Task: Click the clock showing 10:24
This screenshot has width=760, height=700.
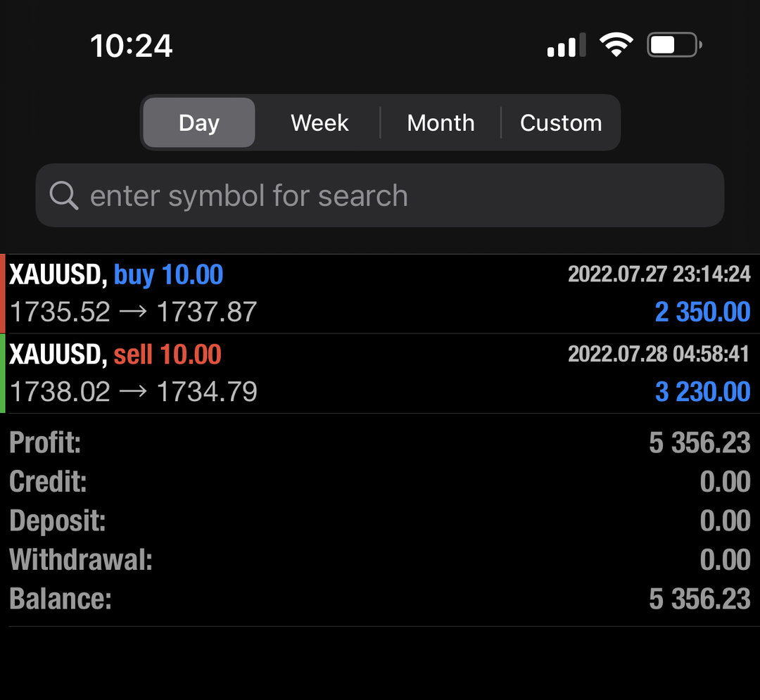Action: [x=131, y=45]
